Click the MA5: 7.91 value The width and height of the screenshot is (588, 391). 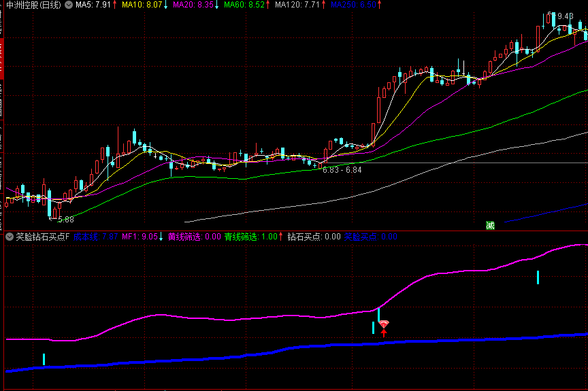point(93,5)
